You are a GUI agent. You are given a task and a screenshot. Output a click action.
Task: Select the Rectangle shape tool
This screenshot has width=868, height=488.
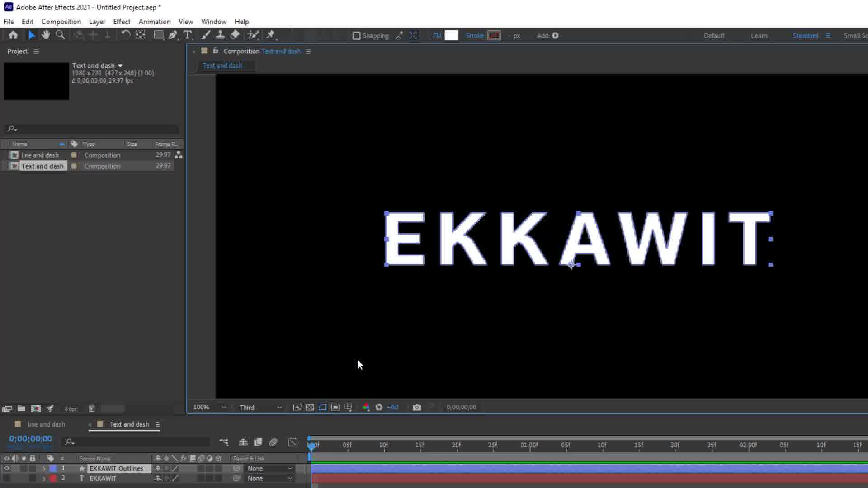coord(158,35)
